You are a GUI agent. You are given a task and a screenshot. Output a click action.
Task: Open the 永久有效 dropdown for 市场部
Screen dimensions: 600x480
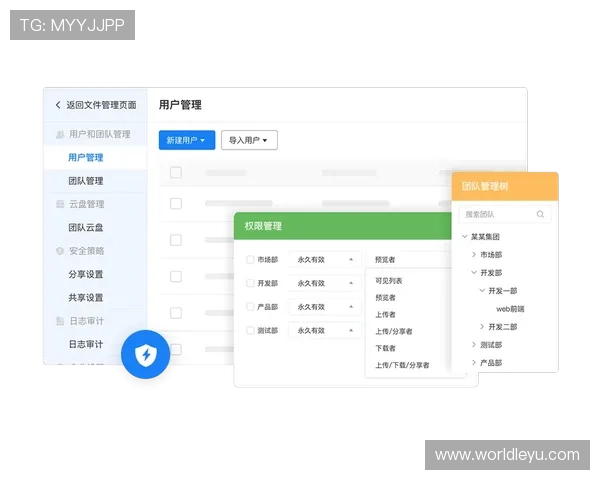pyautogui.click(x=324, y=260)
